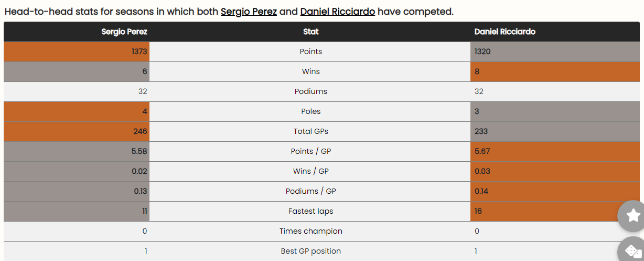Open the Daniel Ricciardo link in heading
The height and width of the screenshot is (261, 644).
coord(338,12)
